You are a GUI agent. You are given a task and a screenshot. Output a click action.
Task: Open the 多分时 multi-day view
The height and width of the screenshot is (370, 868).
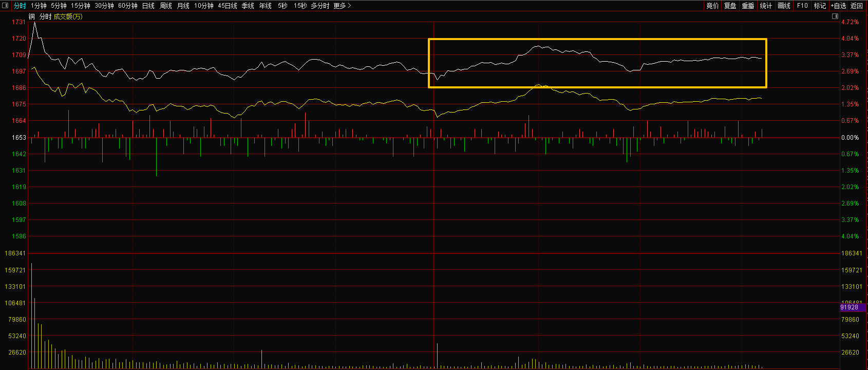click(320, 6)
